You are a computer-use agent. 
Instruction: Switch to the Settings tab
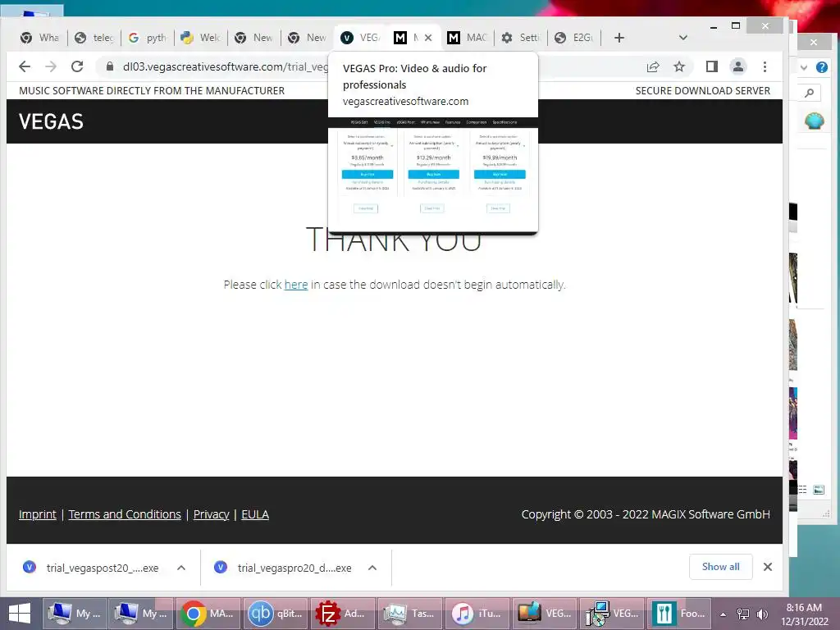[x=521, y=38]
